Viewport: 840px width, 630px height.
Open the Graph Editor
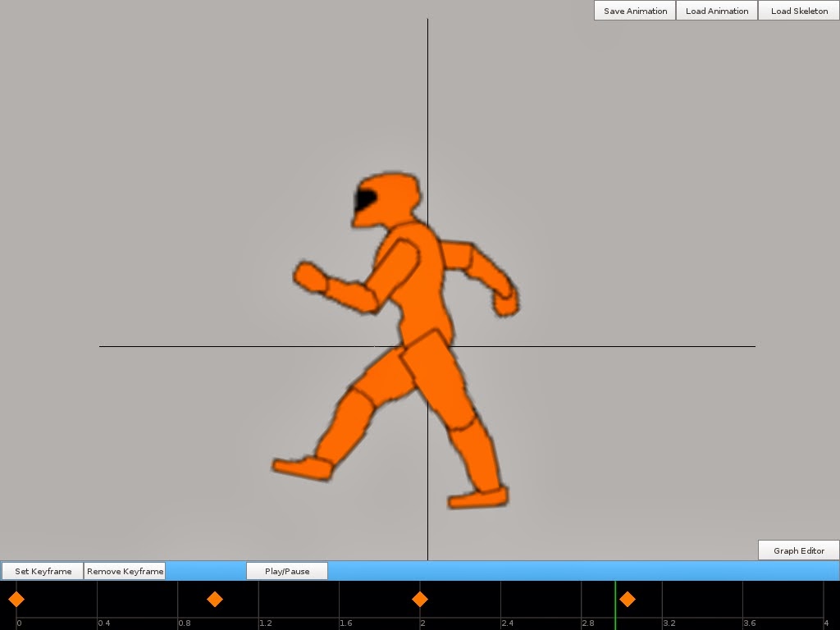point(798,550)
